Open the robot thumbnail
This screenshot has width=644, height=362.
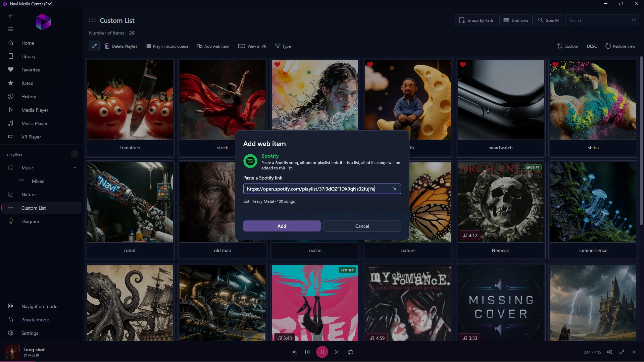[130, 202]
